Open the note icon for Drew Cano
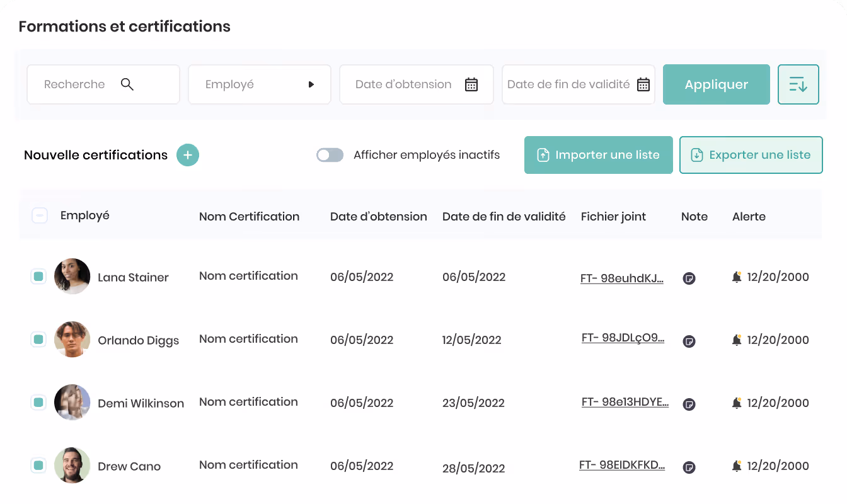Screen dimensions: 847x504 point(689,467)
